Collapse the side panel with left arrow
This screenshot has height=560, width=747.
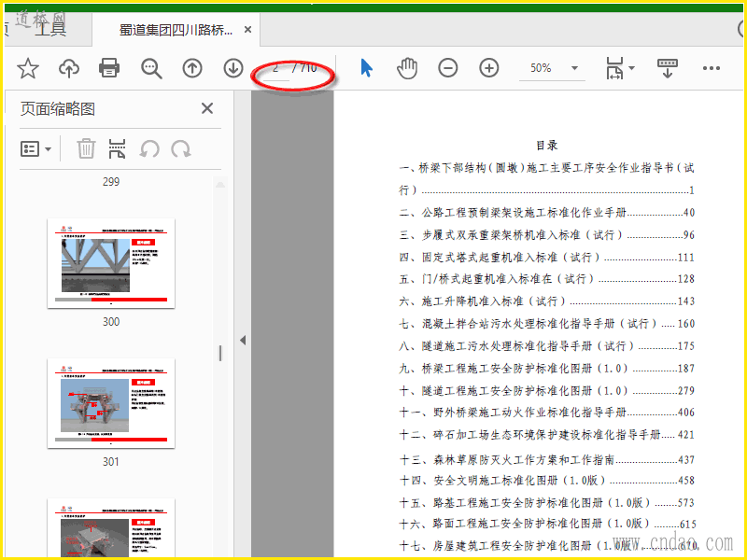pyautogui.click(x=243, y=340)
